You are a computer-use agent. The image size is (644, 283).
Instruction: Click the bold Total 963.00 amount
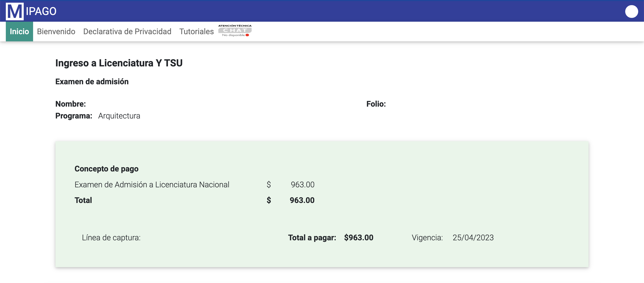[x=302, y=200]
